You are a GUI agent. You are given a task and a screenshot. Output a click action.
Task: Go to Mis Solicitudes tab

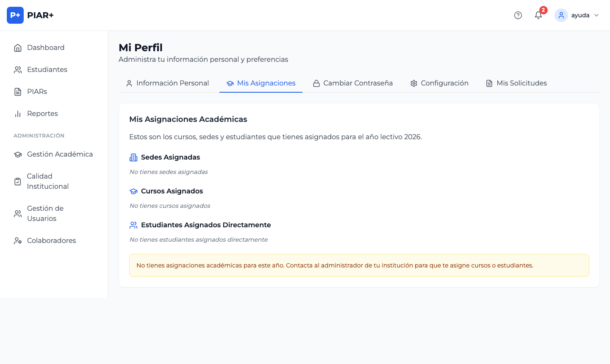click(x=516, y=83)
